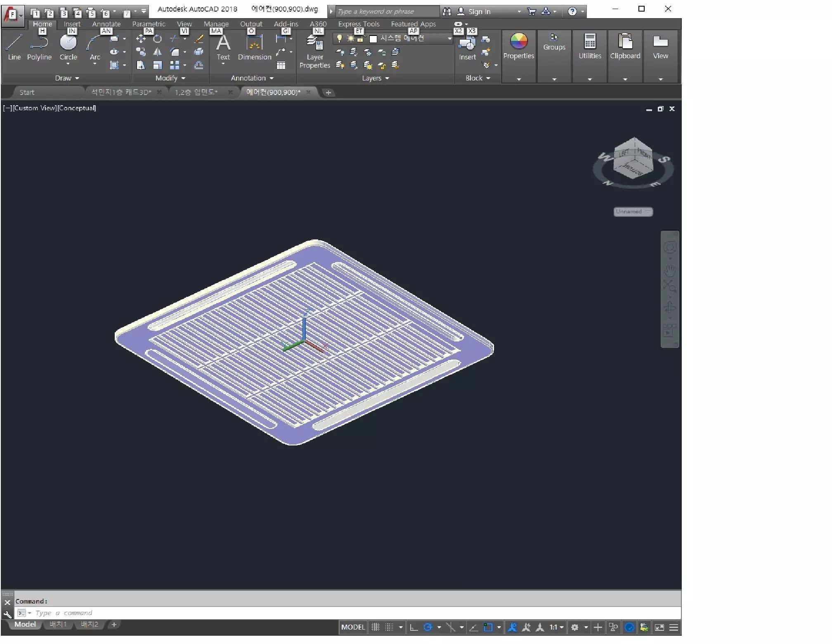The width and height of the screenshot is (832, 644).
Task: Toggle snap mode in status bar
Action: click(389, 627)
